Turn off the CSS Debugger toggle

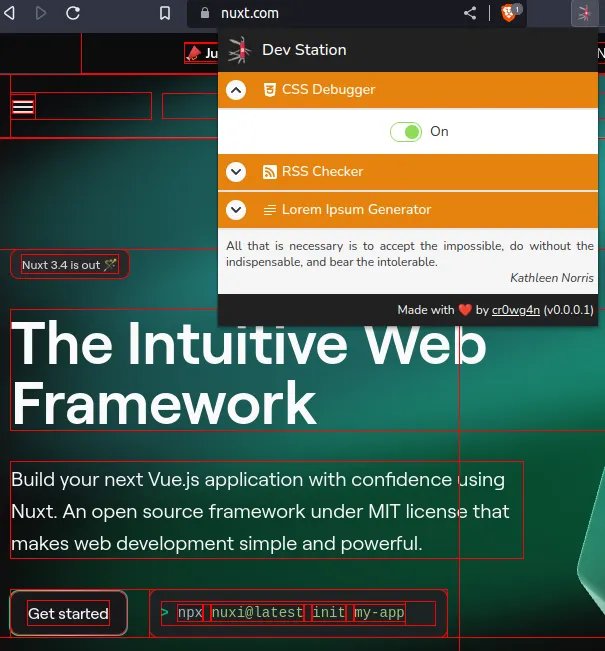pos(406,132)
